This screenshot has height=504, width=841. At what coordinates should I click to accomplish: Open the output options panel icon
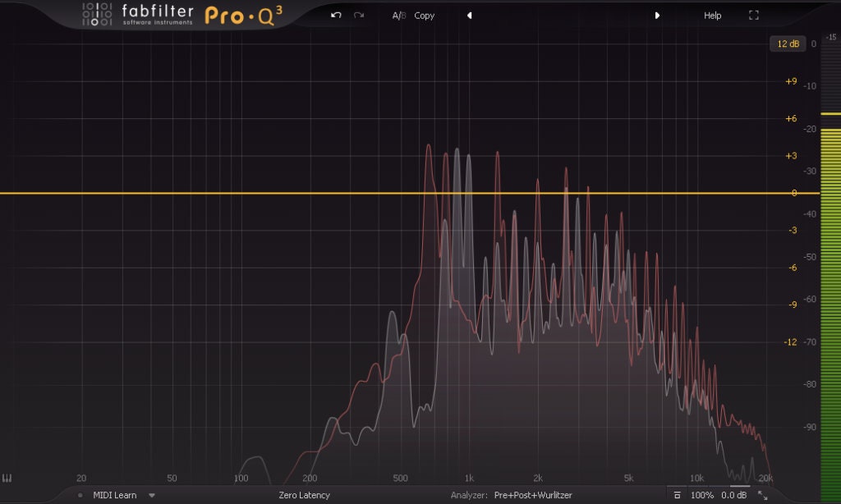[x=677, y=495]
